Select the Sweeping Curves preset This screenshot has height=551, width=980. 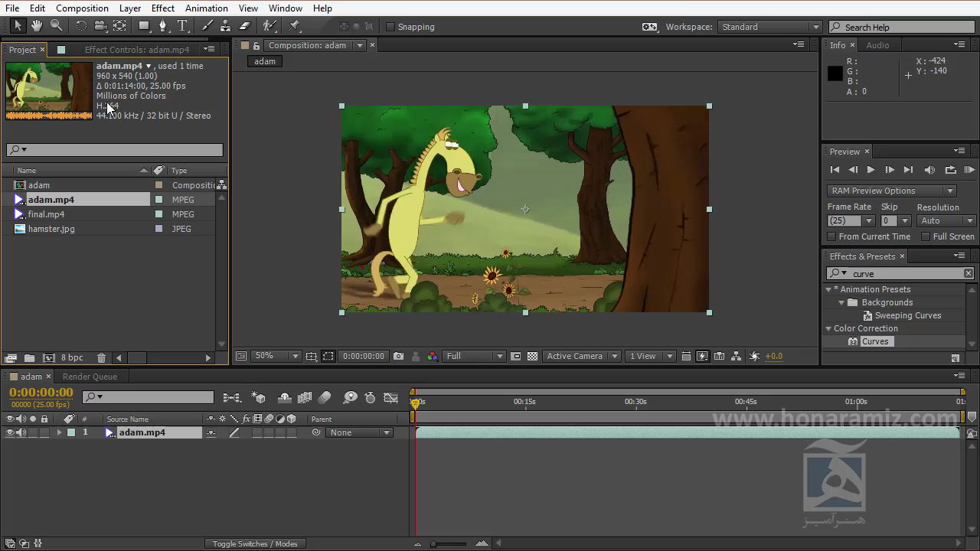[908, 315]
